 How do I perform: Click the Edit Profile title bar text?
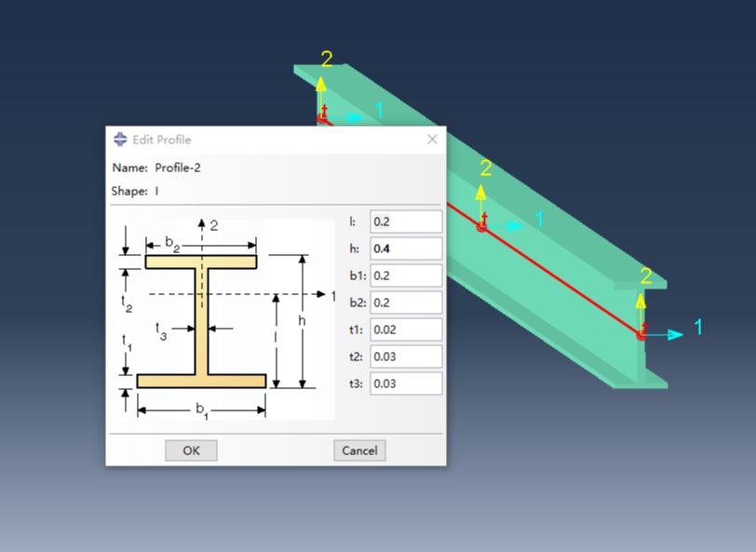click(x=161, y=140)
